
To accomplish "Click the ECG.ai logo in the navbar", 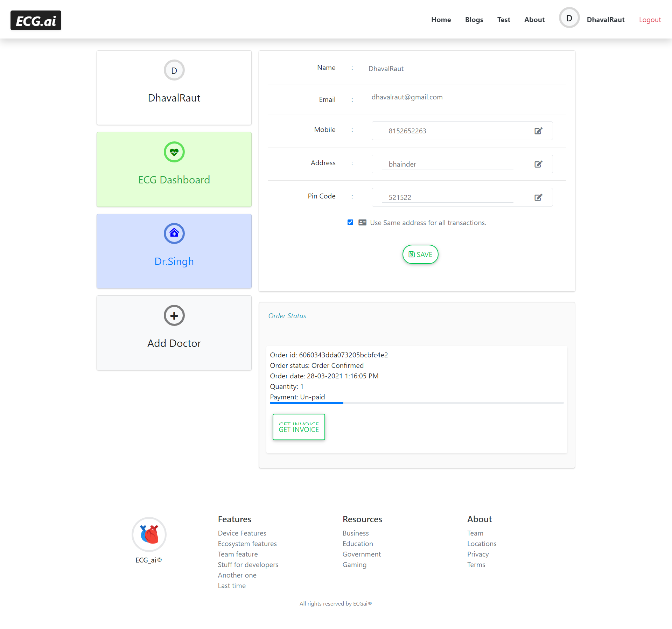I will (x=35, y=20).
